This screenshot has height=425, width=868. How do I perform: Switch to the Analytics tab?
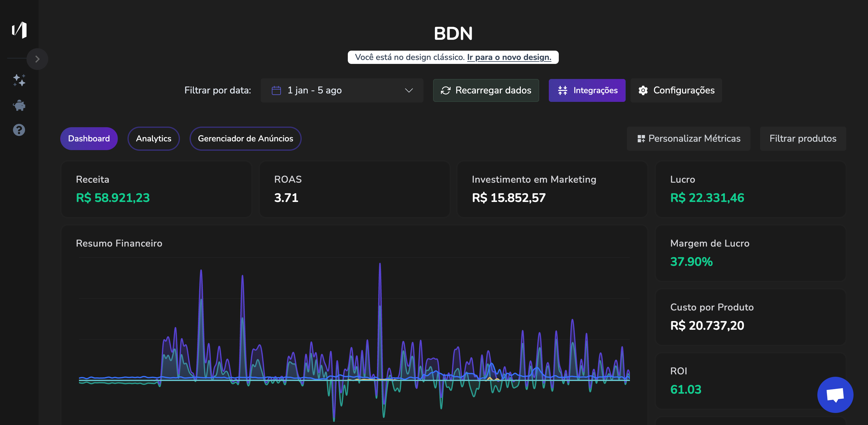[153, 139]
